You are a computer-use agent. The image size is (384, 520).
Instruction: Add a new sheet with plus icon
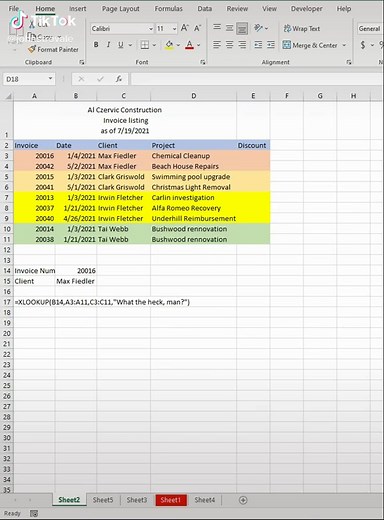tap(243, 500)
